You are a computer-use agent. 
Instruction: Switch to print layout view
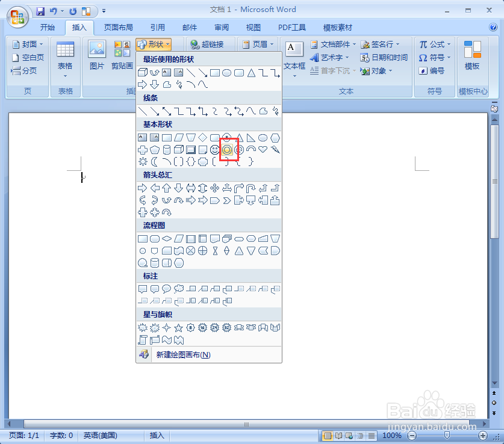[x=327, y=436]
